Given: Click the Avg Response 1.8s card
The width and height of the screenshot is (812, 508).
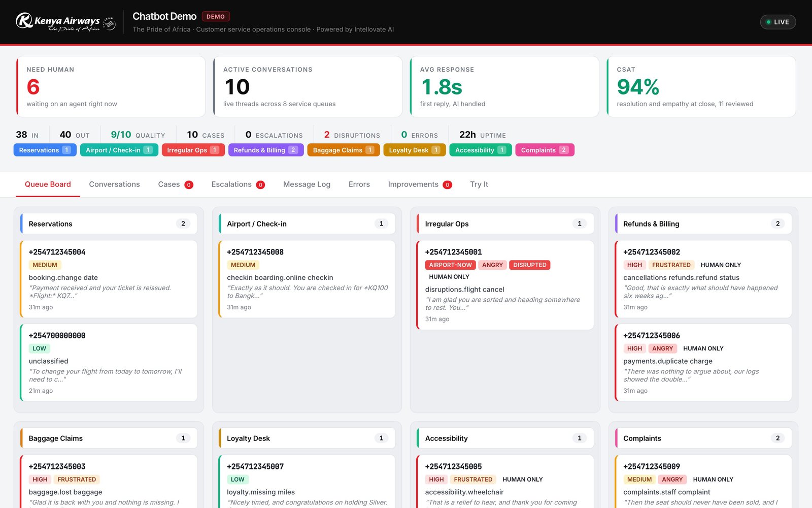Looking at the screenshot, I should (x=504, y=87).
